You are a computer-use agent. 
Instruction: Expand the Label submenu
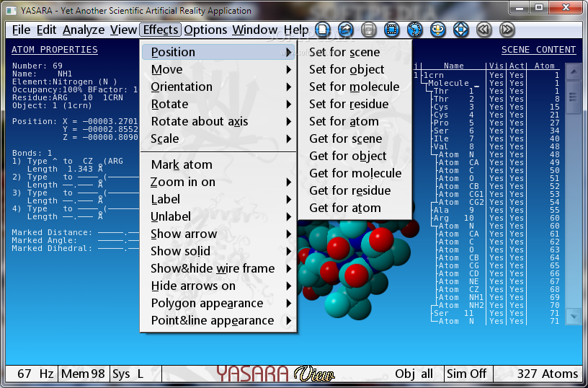218,199
